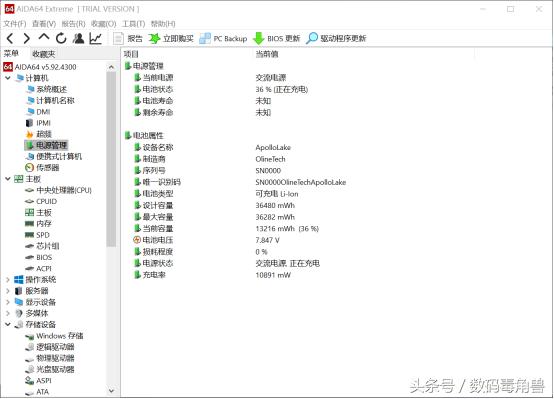Select CPUID in the tree
This screenshot has height=399, width=554.
41,201
